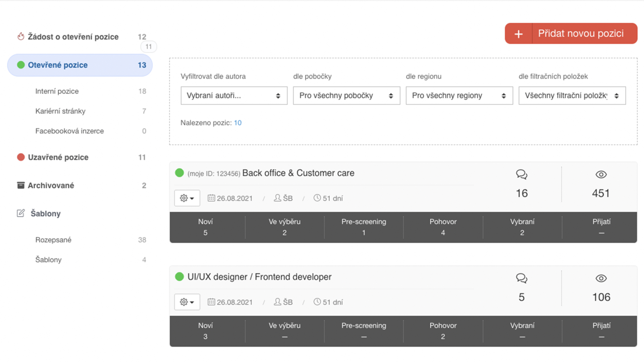Open gear settings dropdown for Back office position
This screenshot has height=362, width=644.
[187, 198]
